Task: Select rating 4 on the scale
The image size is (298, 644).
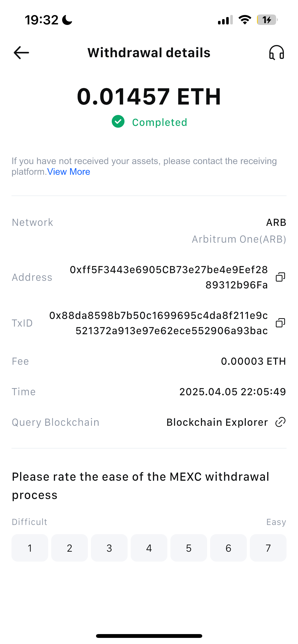Action: 149,548
